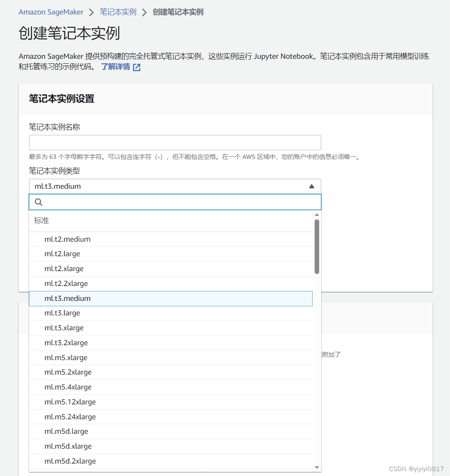The height and width of the screenshot is (476, 450).
Task: Select ml.t3.2xlarge instance type
Action: (x=171, y=343)
